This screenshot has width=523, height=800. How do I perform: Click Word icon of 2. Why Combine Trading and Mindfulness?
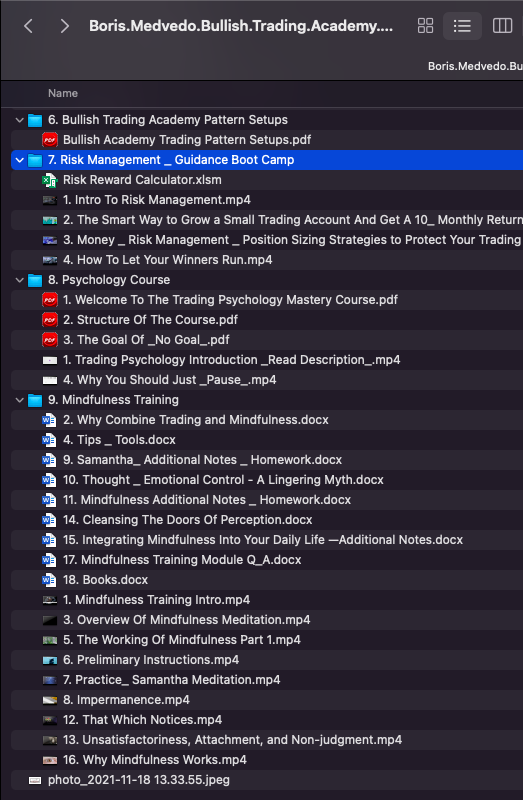[x=49, y=420]
